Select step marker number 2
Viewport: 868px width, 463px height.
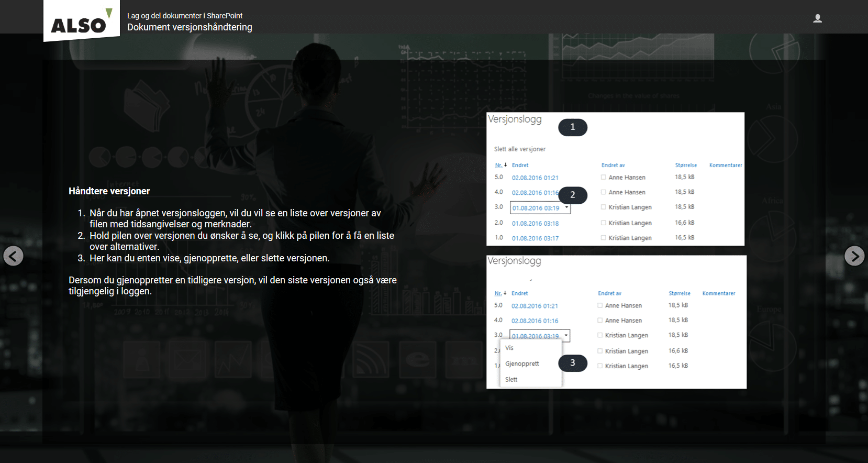click(x=572, y=195)
